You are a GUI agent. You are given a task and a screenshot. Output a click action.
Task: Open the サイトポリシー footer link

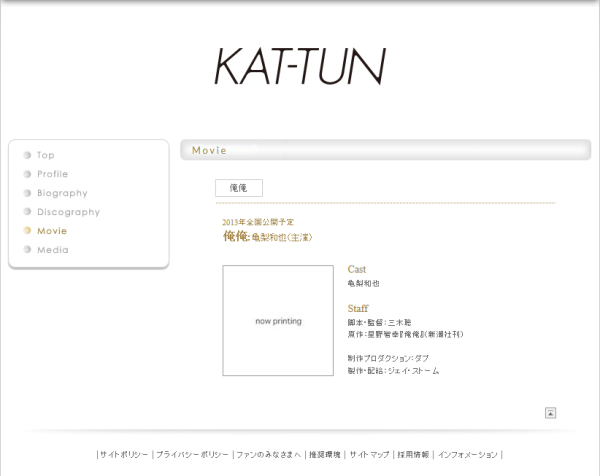(x=124, y=455)
